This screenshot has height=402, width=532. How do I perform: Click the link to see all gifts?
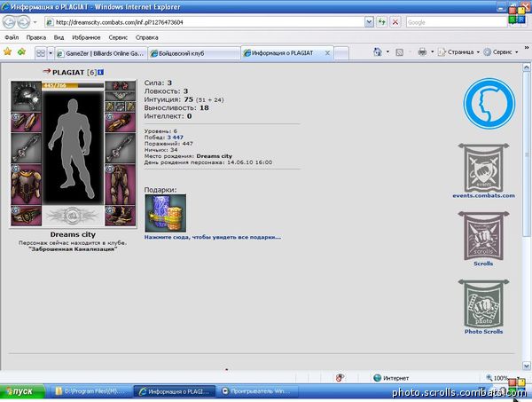point(213,237)
